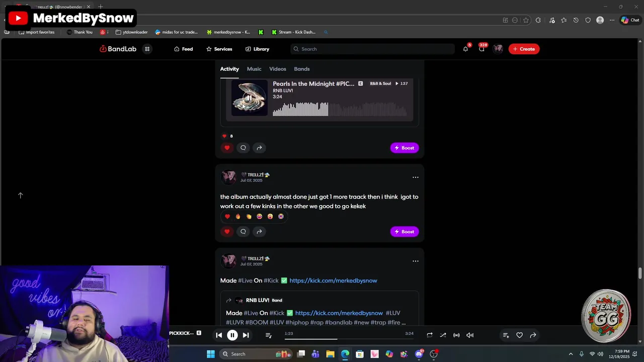The height and width of the screenshot is (362, 644).
Task: Share the currently playing track
Action: pos(533,335)
